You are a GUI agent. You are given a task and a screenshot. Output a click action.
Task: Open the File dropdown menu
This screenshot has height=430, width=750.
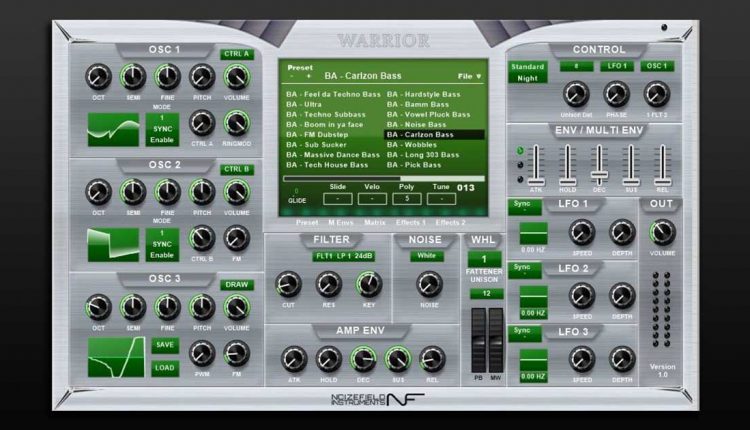coord(469,76)
